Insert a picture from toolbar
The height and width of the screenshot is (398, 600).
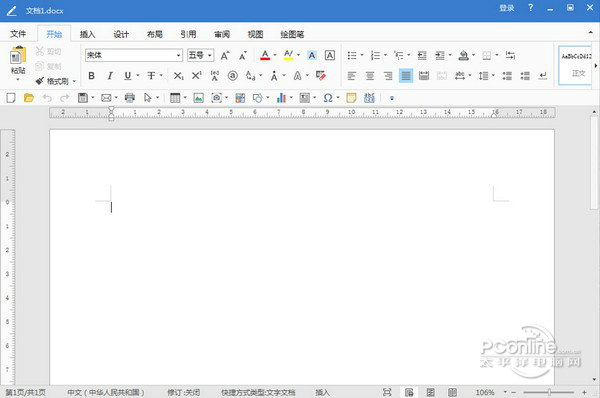click(198, 98)
